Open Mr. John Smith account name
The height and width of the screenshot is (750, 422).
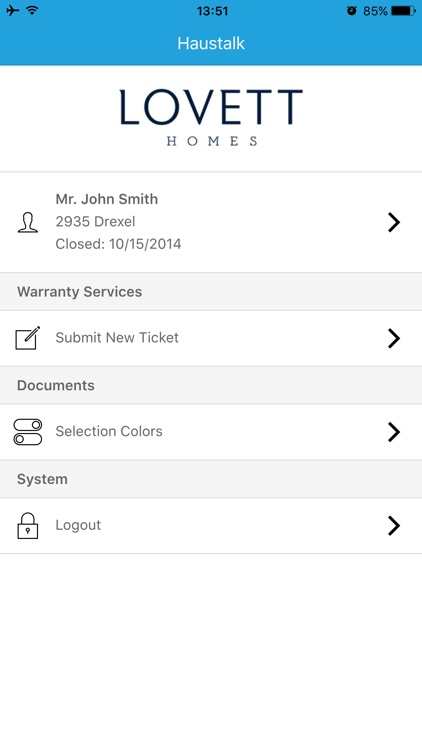107,199
